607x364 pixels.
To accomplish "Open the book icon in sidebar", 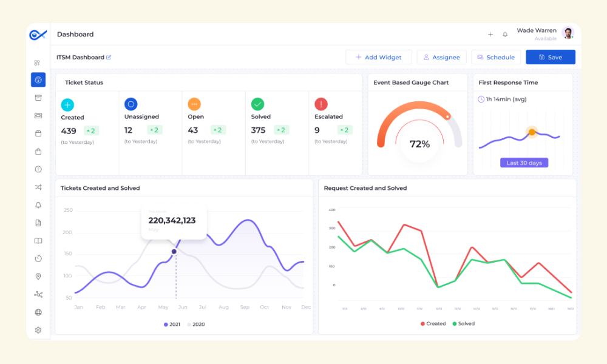I will coord(38,241).
